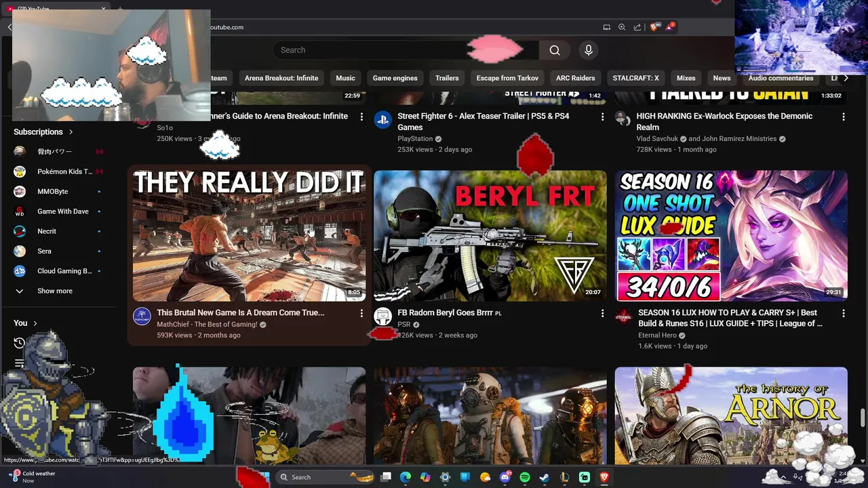Image resolution: width=868 pixels, height=488 pixels.
Task: Open League of Legends from the taskbar
Action: coord(564,477)
